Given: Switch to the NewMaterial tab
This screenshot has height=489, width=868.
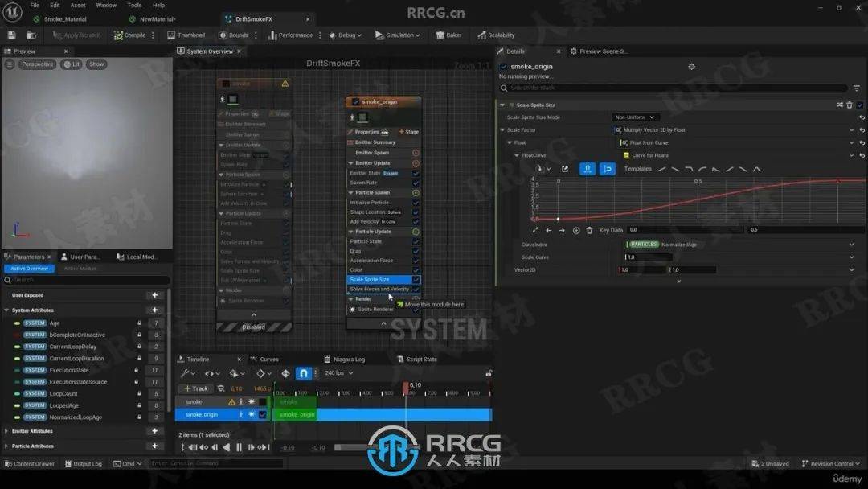Looking at the screenshot, I should pyautogui.click(x=152, y=18).
